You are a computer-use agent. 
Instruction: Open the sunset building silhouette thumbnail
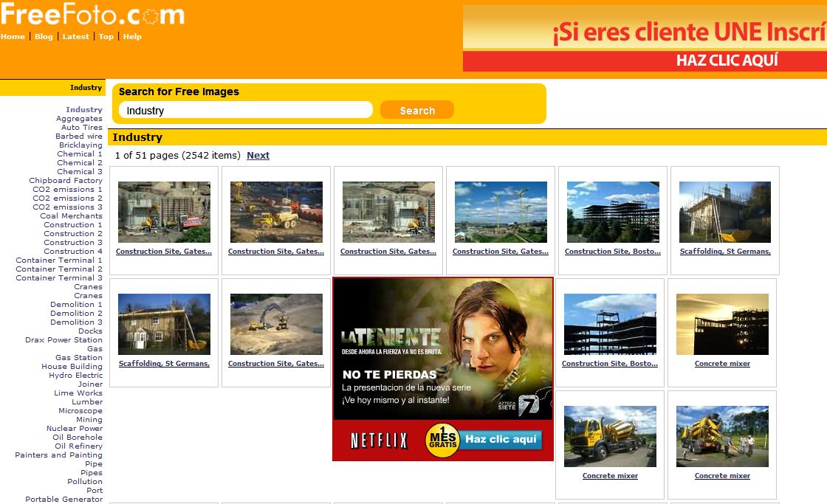(x=723, y=324)
